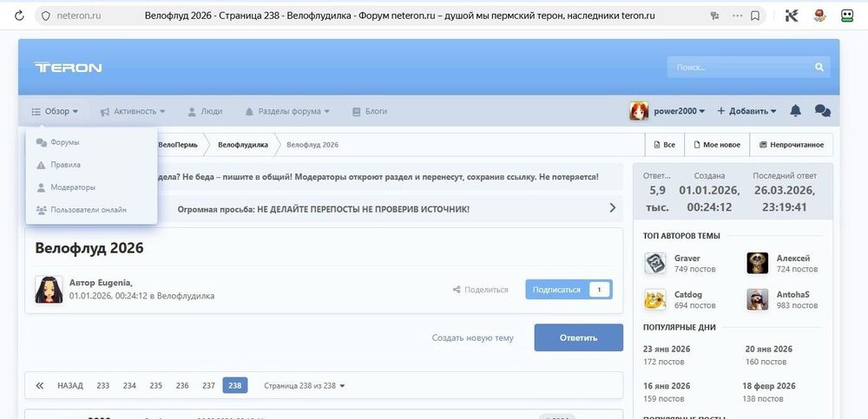Open Catdog's avatar in top authors
The width and height of the screenshot is (868, 419).
[x=655, y=299]
